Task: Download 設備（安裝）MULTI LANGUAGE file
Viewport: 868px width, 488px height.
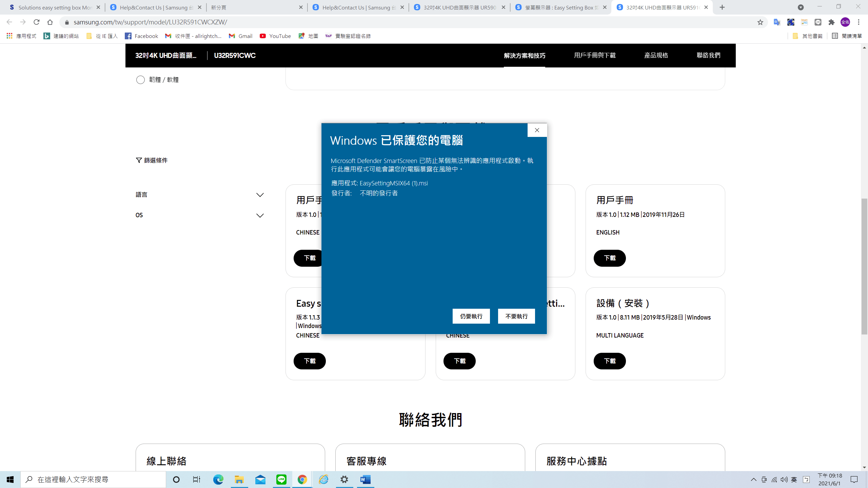Action: pos(610,361)
